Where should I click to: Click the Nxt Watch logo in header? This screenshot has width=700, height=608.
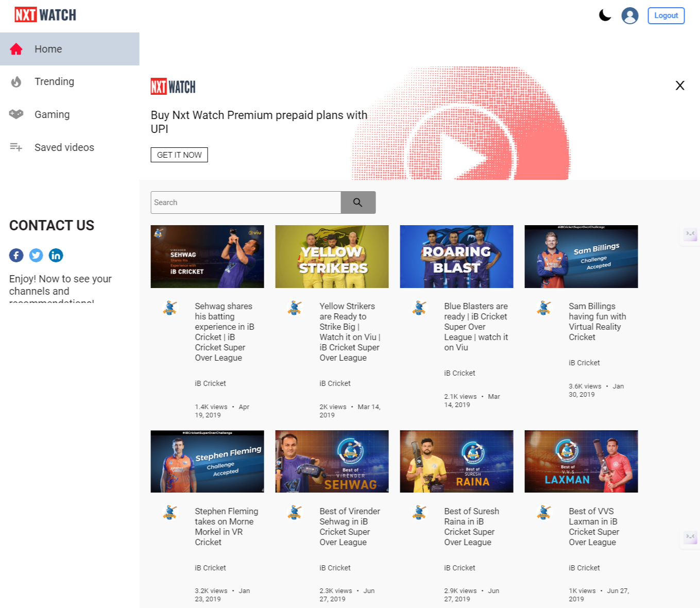[x=45, y=15]
